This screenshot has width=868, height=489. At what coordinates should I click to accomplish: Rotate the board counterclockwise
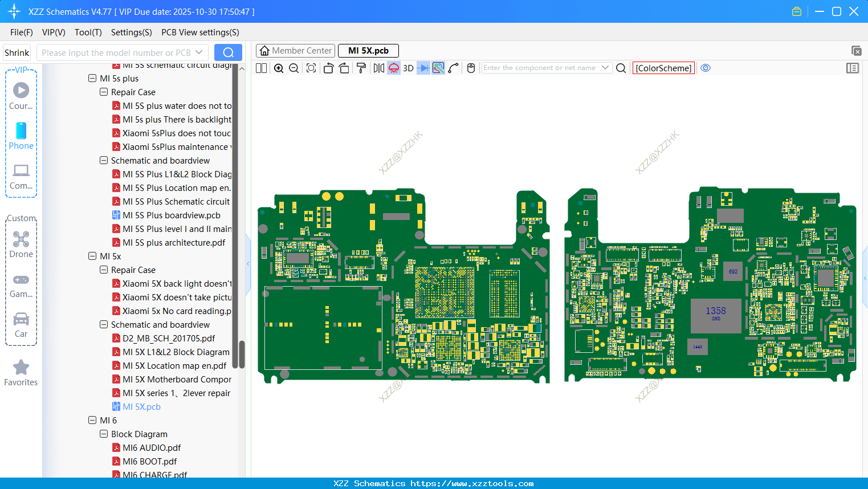pos(328,68)
